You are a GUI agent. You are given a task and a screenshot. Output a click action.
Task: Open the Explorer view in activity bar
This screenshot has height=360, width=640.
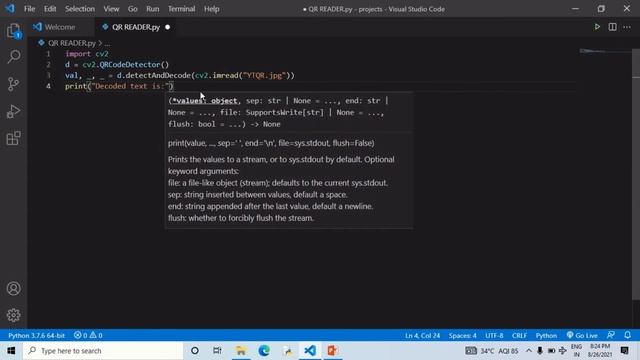tap(13, 31)
